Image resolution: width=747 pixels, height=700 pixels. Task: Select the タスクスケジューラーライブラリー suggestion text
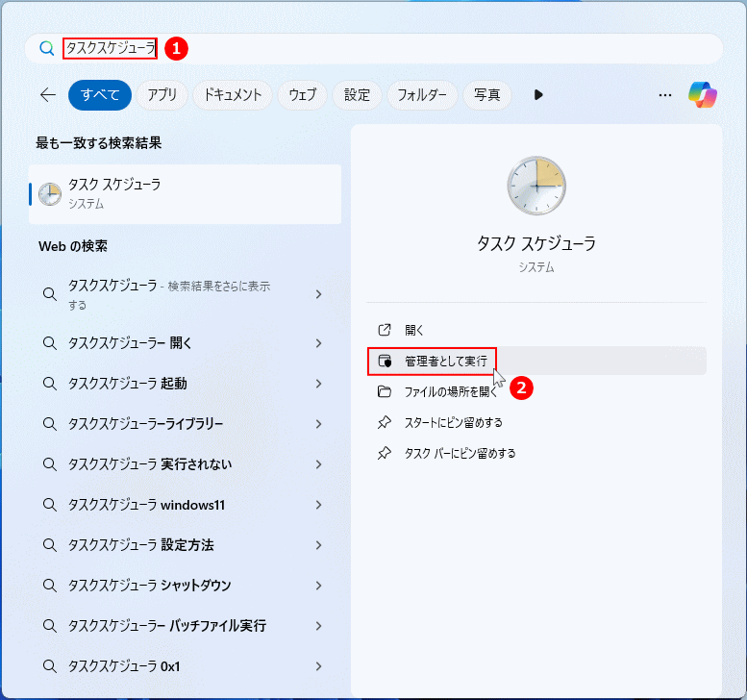tap(146, 424)
